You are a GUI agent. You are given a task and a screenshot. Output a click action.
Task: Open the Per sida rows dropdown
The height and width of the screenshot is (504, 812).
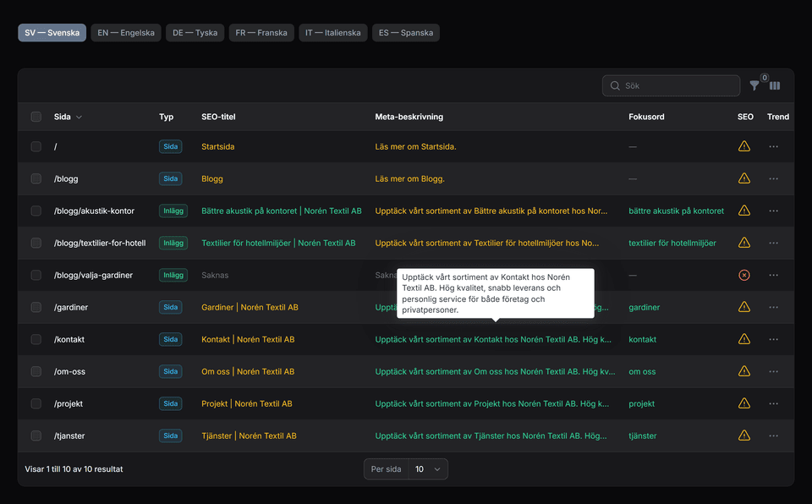click(428, 468)
